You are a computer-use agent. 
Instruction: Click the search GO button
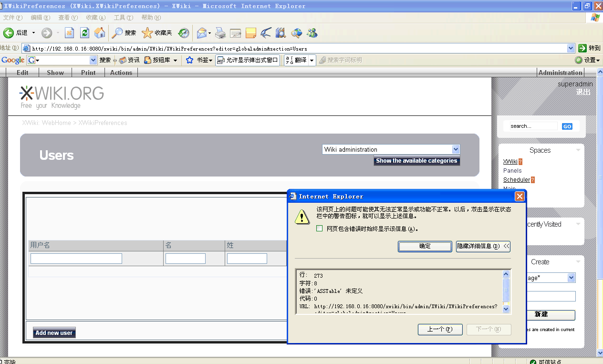(x=567, y=126)
